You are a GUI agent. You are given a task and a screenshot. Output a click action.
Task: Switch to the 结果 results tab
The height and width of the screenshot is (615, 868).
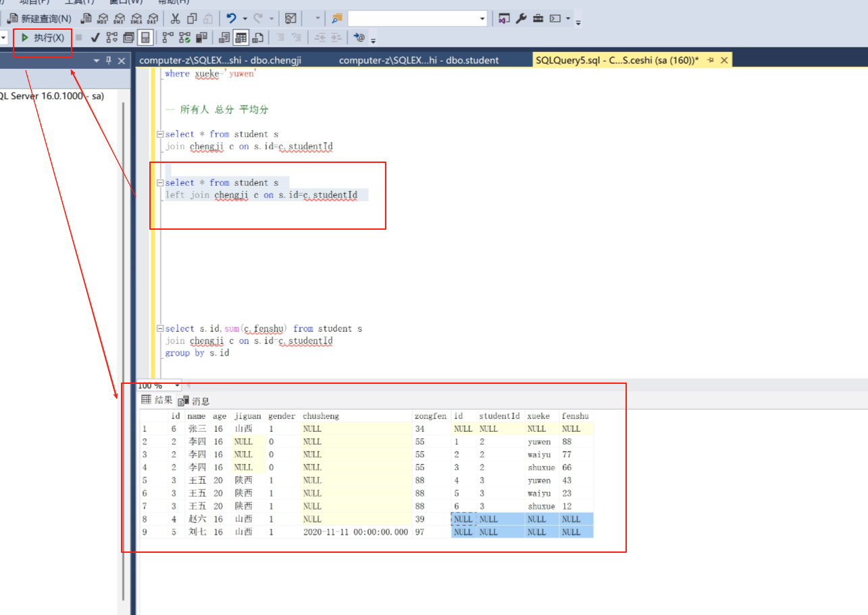[x=157, y=400]
